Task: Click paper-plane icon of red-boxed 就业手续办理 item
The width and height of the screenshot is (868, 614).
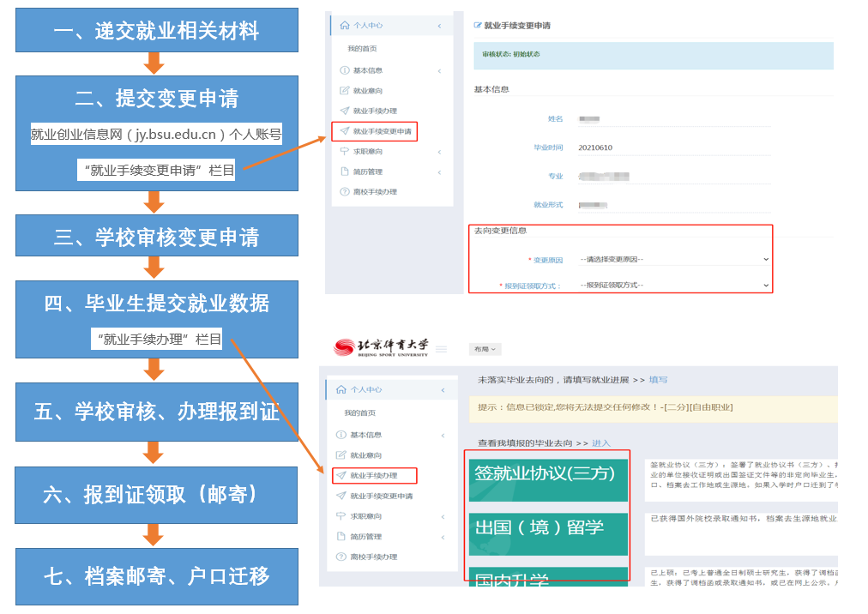Action: point(341,475)
